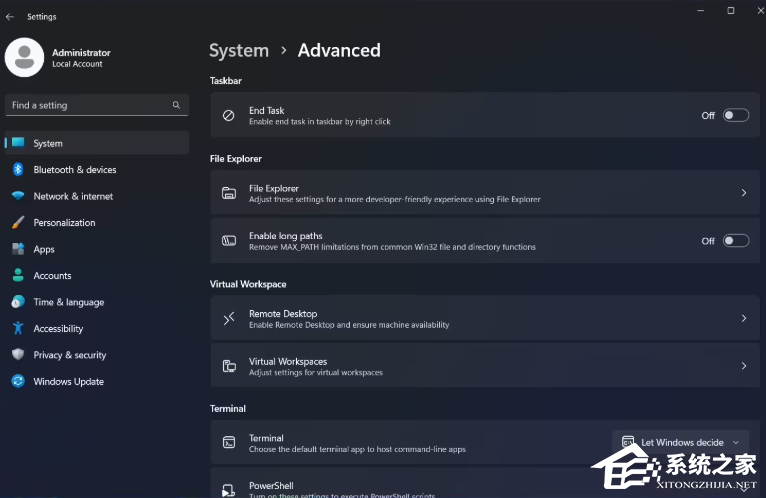
Task: Open Time & language section
Action: pyautogui.click(x=68, y=302)
